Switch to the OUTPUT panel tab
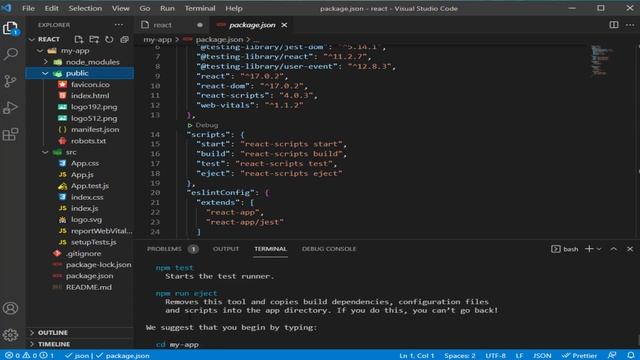This screenshot has width=640, height=360. pyautogui.click(x=226, y=249)
